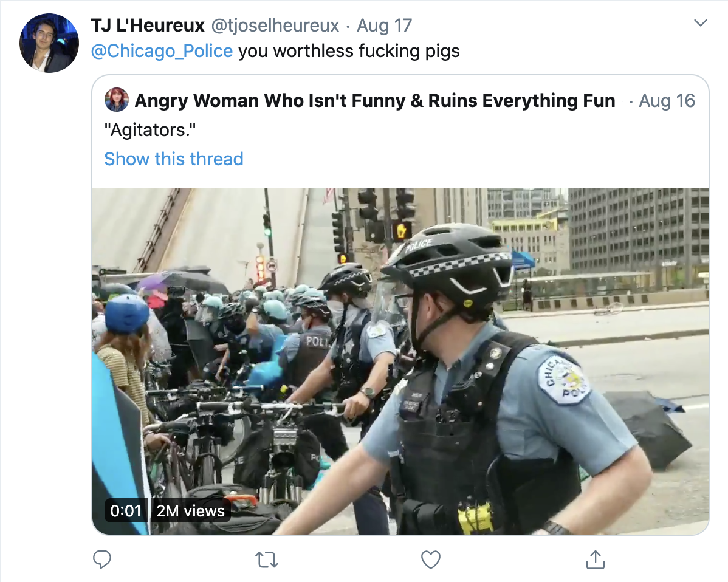Open the TJ L'Heureux display name

[148, 26]
